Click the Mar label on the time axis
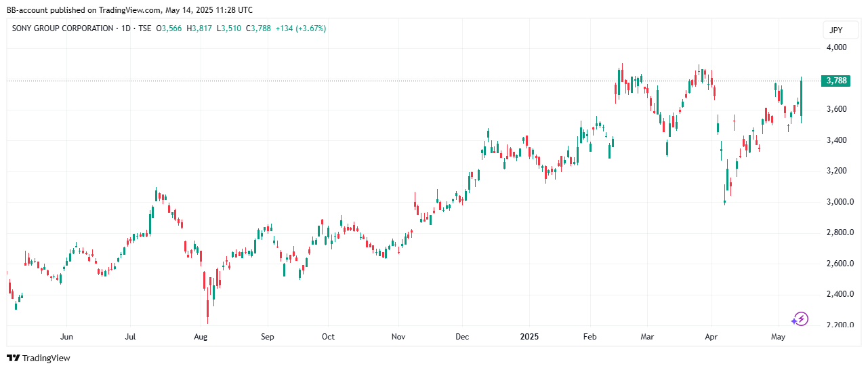This screenshot has width=868, height=370. (647, 337)
